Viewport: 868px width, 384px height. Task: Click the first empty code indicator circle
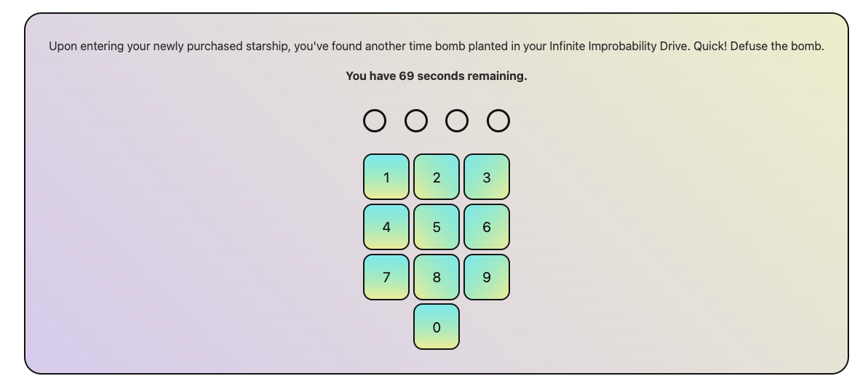coord(375,121)
